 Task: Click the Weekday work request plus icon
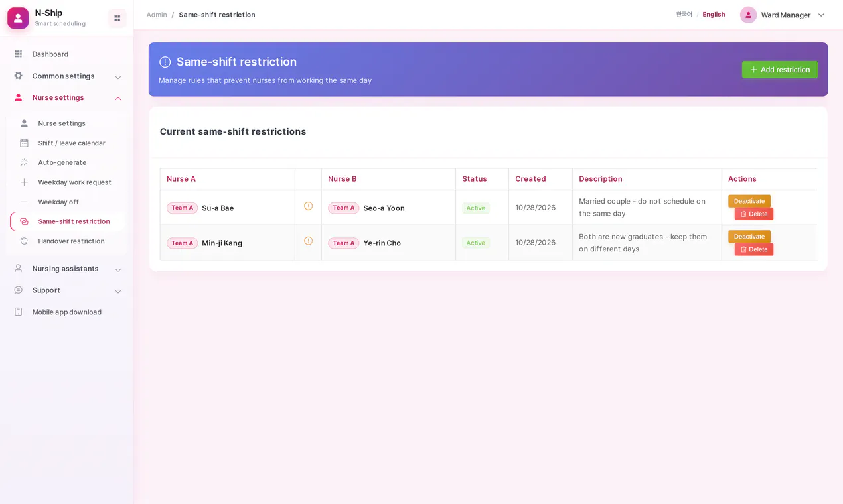(24, 182)
